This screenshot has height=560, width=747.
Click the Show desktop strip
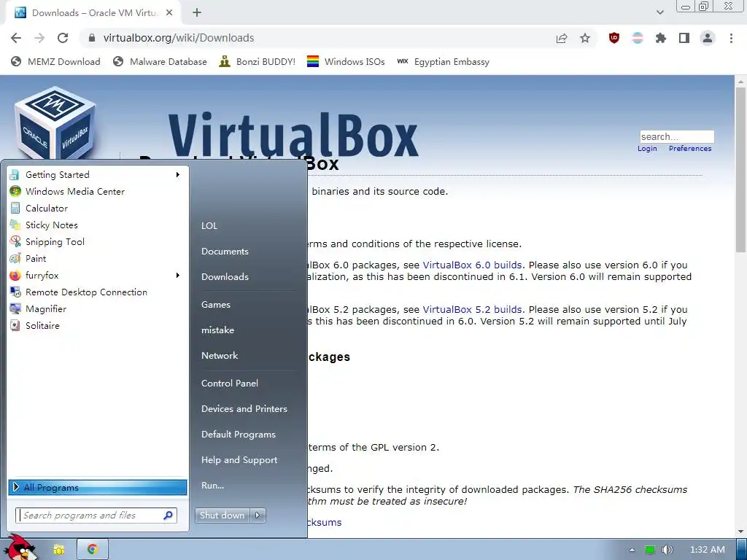pos(742,550)
